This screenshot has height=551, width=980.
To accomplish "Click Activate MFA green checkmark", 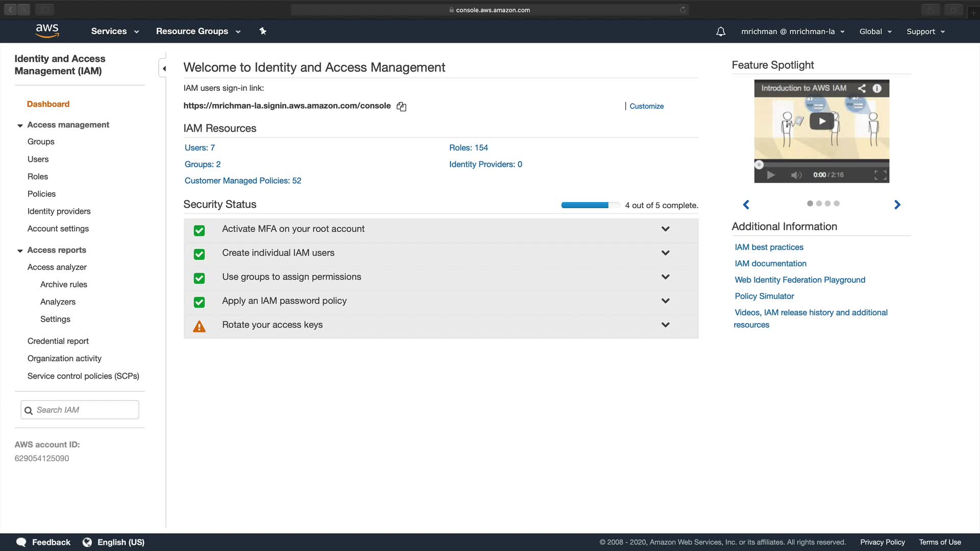I will click(199, 231).
